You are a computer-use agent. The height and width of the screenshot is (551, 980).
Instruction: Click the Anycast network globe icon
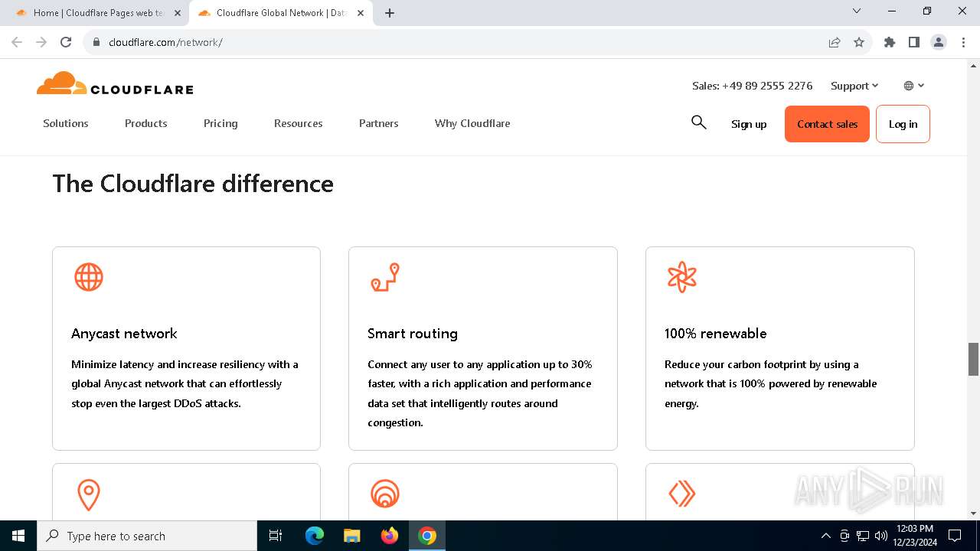click(89, 277)
